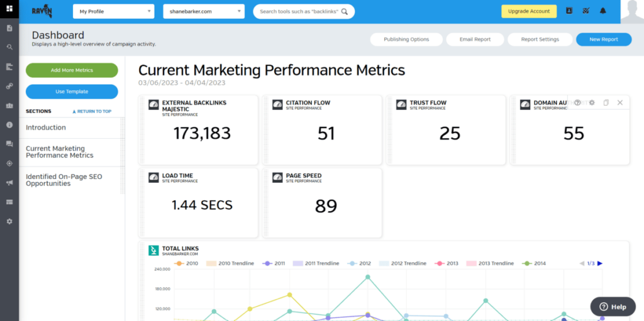The image size is (644, 321).
Task: Toggle the 2012 series in chart legend
Action: pos(359,264)
